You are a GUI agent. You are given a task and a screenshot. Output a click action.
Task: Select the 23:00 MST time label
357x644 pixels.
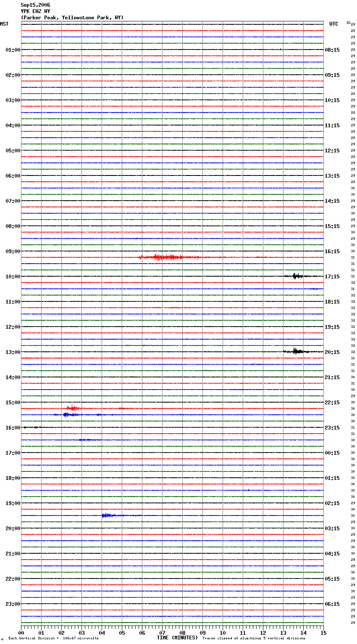[x=13, y=604]
